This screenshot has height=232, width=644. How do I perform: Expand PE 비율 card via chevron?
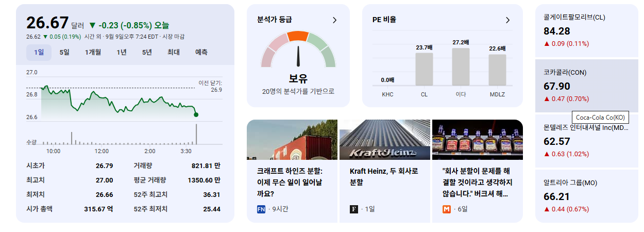[507, 20]
